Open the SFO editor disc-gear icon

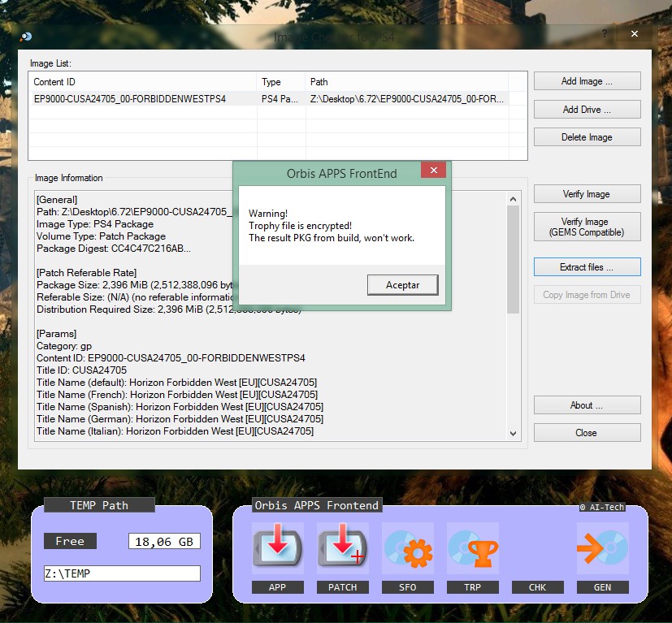(x=408, y=547)
